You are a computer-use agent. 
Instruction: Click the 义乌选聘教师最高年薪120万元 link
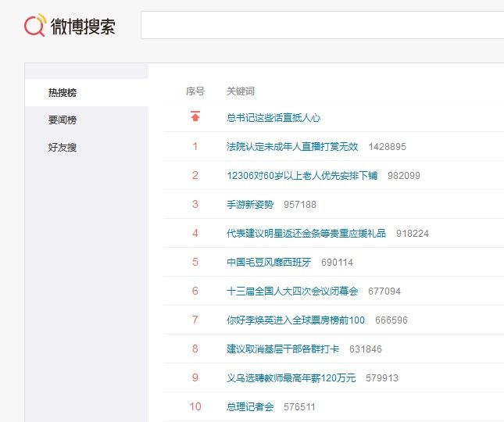tap(291, 378)
